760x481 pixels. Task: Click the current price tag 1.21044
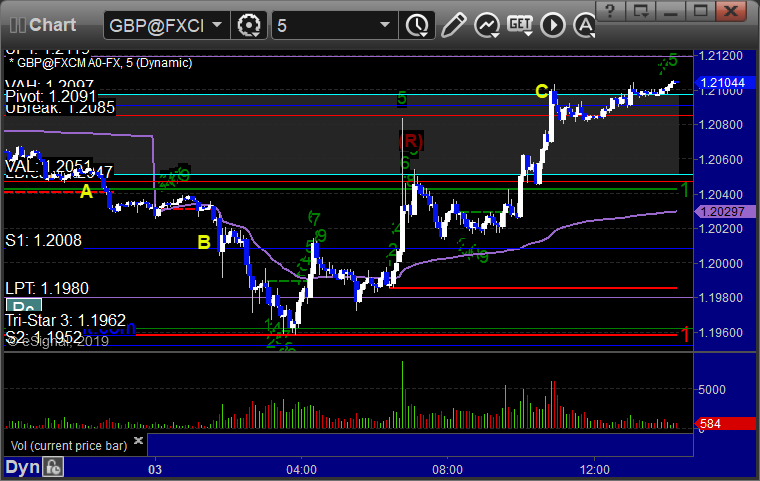click(x=725, y=82)
